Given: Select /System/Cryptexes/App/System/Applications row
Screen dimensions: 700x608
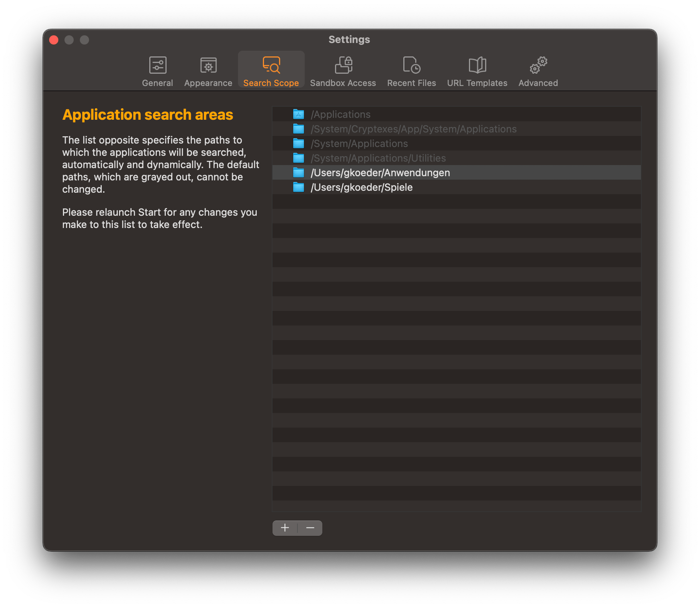Looking at the screenshot, I should coord(456,129).
